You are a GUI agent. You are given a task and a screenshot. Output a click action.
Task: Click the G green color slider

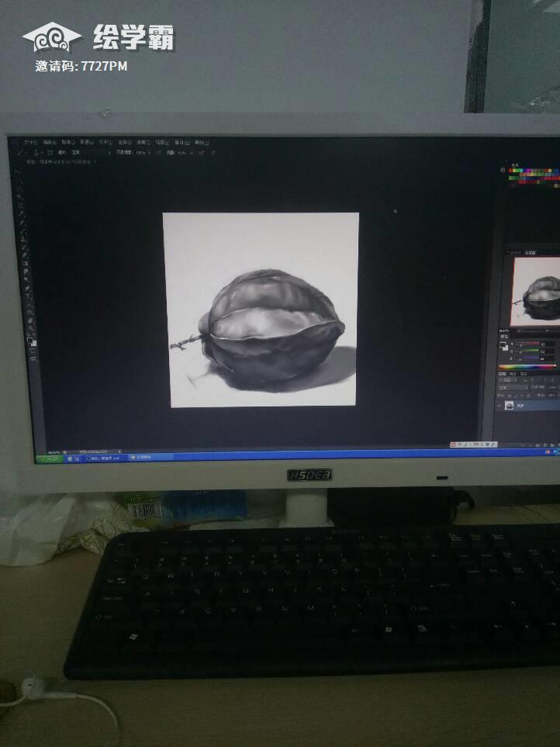click(x=527, y=351)
